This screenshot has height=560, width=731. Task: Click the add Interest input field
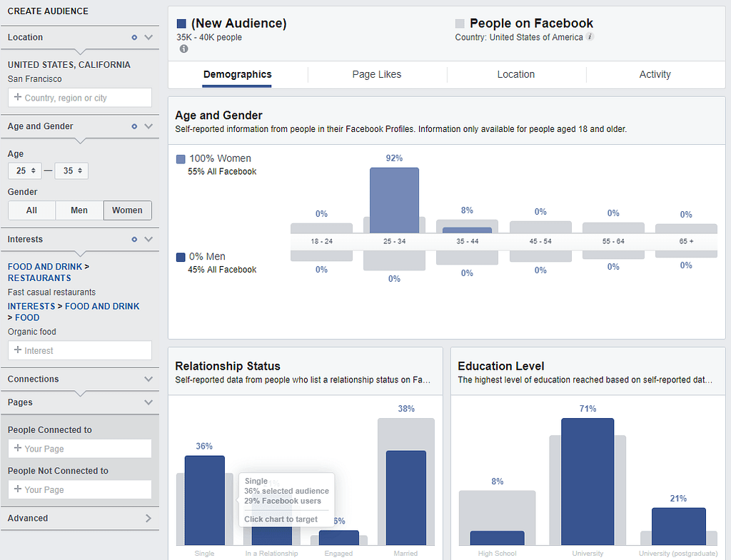coord(80,350)
